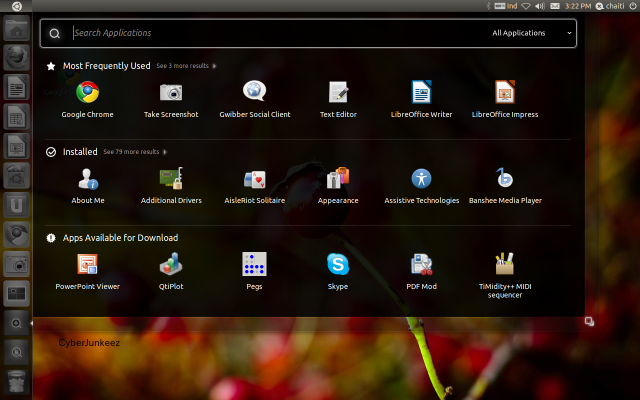
Task: Click Apps Available for Download heading
Action: pyautogui.click(x=120, y=238)
